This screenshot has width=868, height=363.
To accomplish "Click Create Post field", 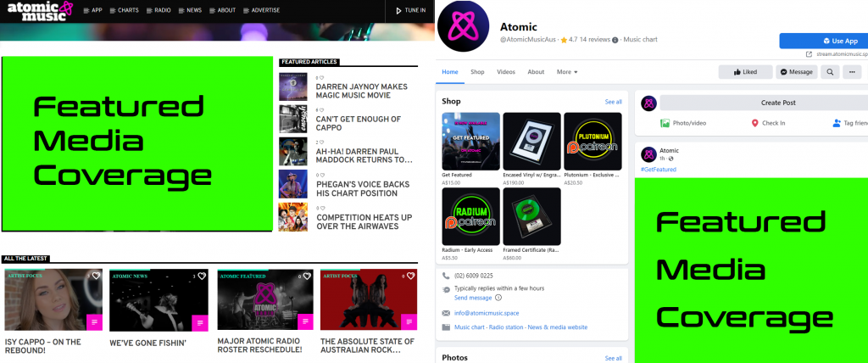I will (x=764, y=103).
